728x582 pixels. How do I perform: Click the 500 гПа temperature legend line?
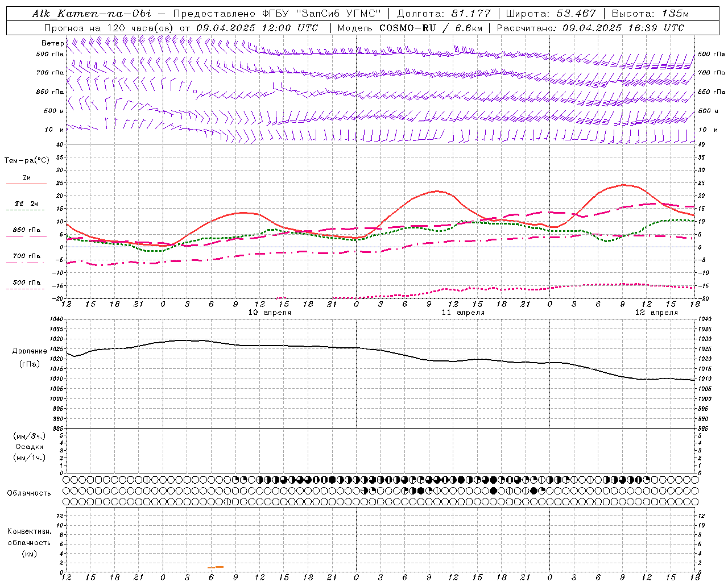tap(26, 289)
